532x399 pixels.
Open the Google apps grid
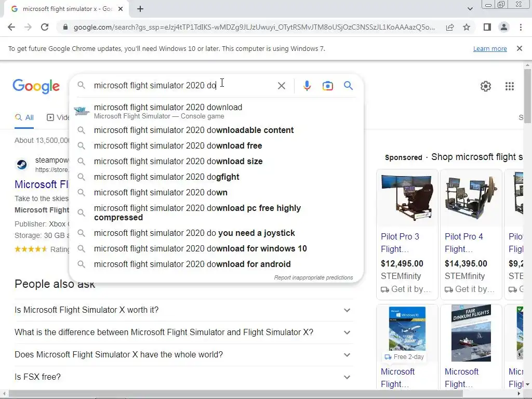coord(509,86)
